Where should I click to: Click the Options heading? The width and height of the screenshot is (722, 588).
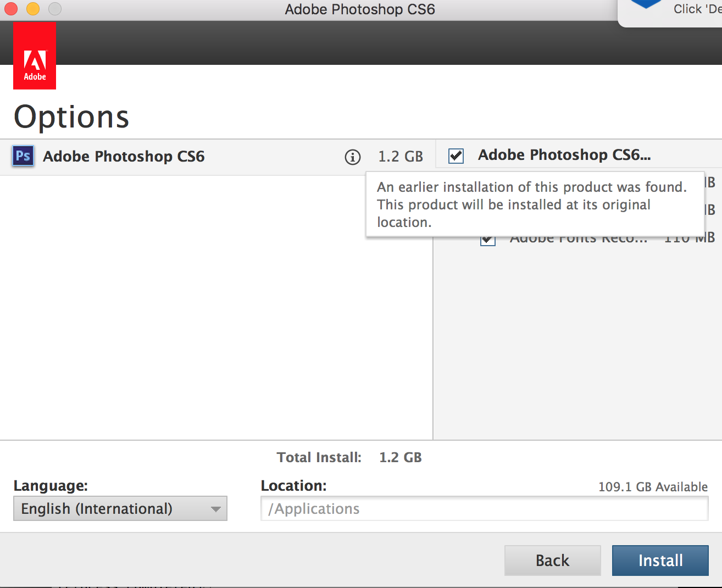click(x=71, y=117)
